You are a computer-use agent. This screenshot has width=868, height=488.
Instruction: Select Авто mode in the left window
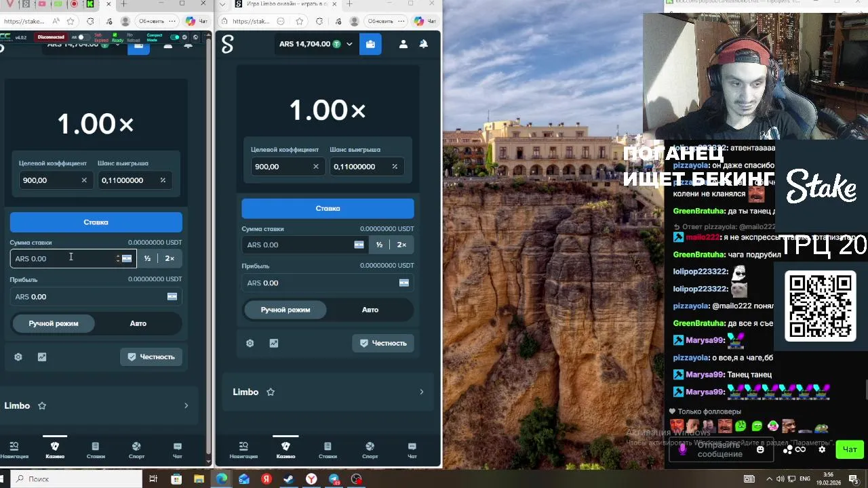click(x=138, y=323)
